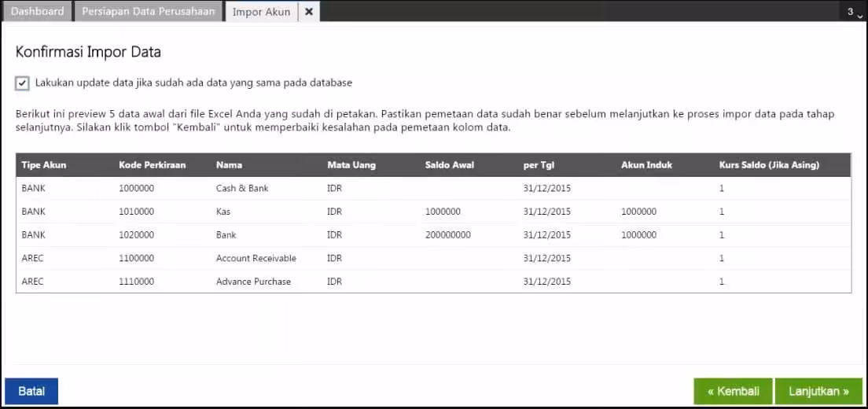Click the Nama column header
The height and width of the screenshot is (409, 868).
point(229,165)
